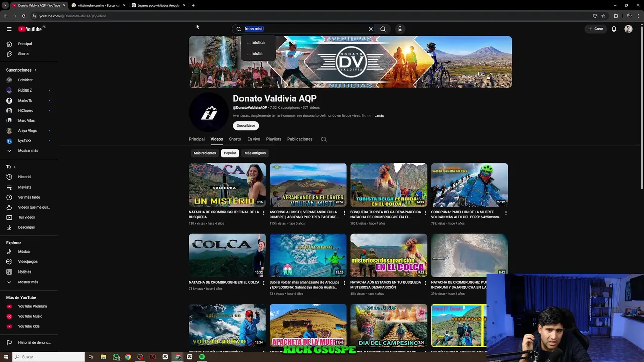The height and width of the screenshot is (362, 644).
Task: Expand Suscripciones section chevron
Action: click(35, 70)
